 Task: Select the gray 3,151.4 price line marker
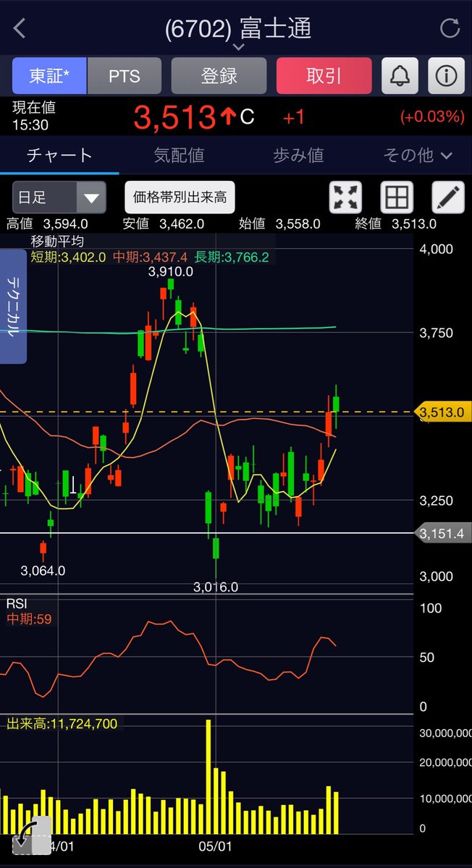pos(442,533)
